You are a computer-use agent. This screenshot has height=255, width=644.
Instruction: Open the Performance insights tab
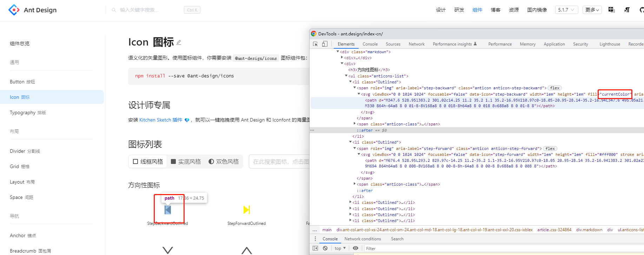coord(455,44)
